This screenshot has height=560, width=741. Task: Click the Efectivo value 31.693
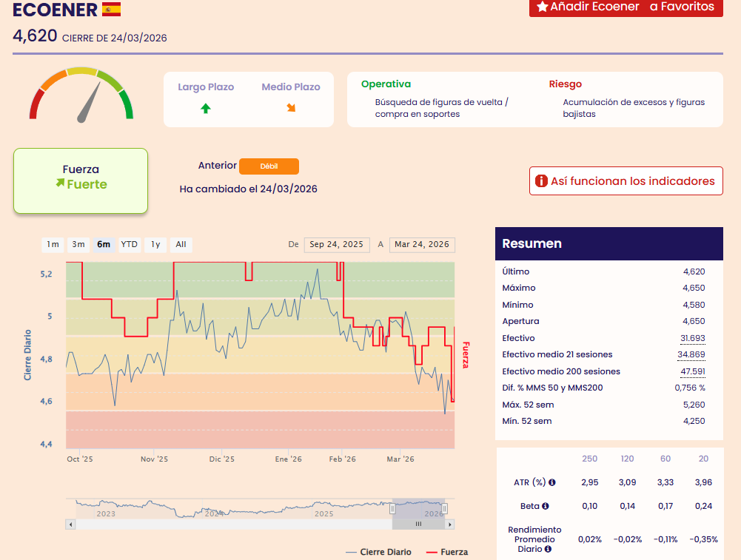(693, 338)
